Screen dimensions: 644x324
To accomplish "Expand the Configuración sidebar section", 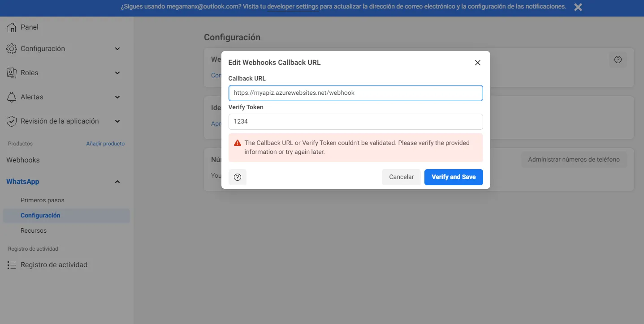I will (x=117, y=49).
